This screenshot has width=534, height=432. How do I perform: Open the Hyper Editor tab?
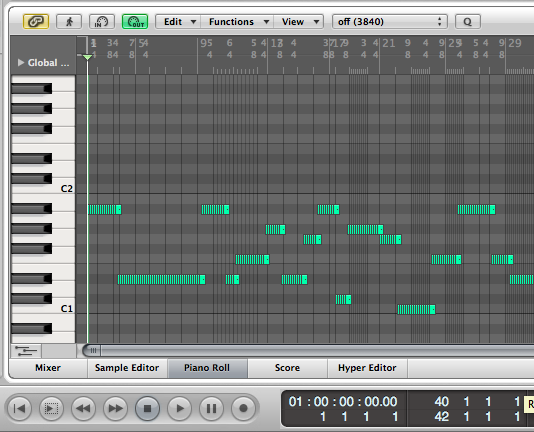[x=367, y=368]
